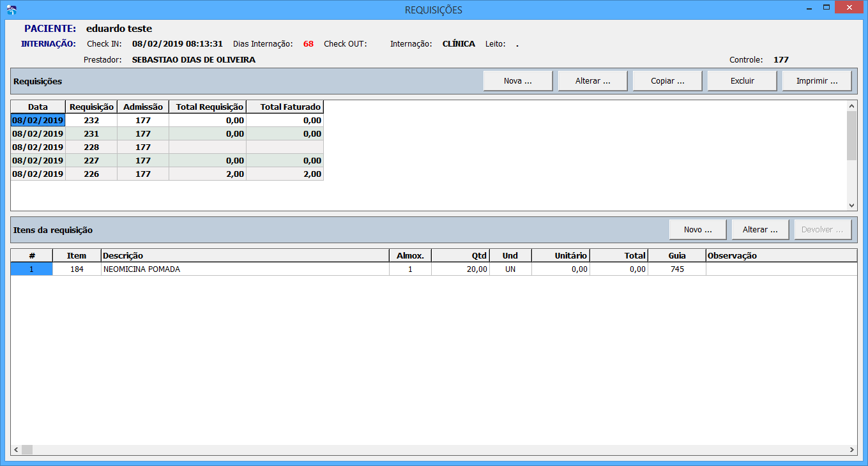Click items grid scroll right arrow

coord(851,449)
